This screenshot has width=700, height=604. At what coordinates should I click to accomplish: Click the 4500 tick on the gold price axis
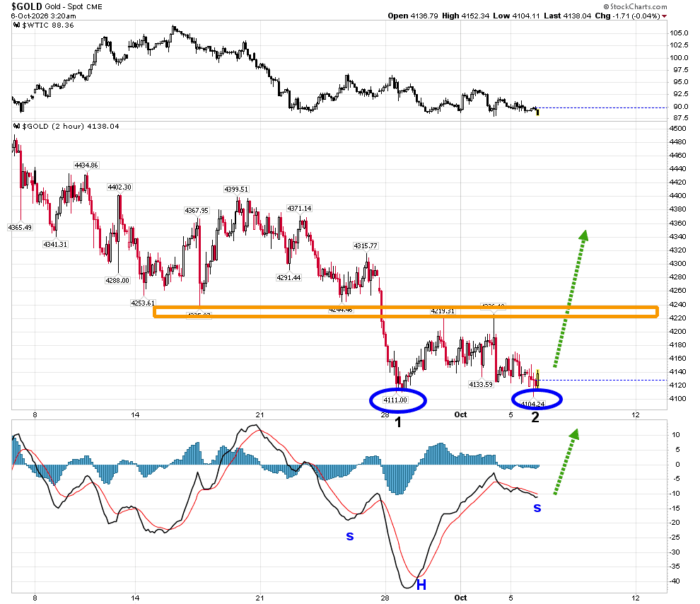coord(677,129)
